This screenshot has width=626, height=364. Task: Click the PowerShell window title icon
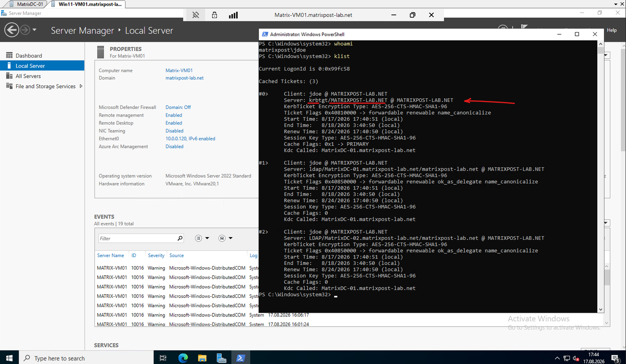tap(265, 34)
